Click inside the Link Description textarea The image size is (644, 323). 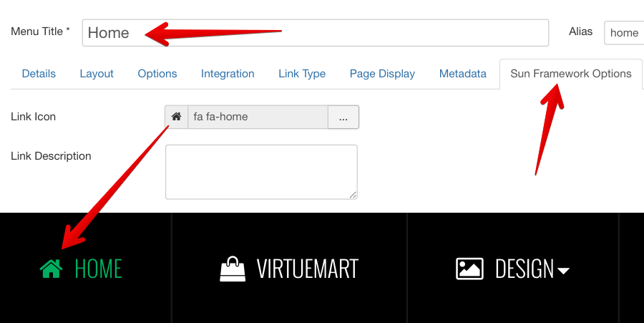(x=261, y=172)
